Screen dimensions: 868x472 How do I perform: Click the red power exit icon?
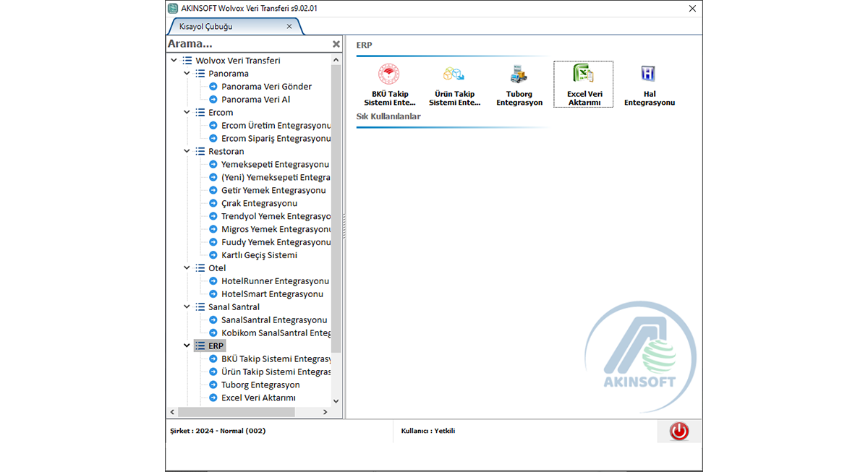click(678, 432)
